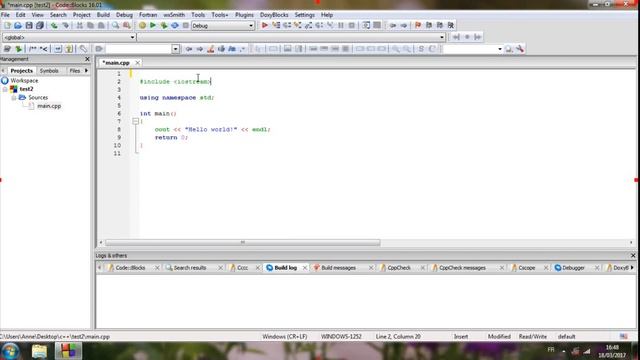Close the main.cpp editor tab
640x360 pixels.
pos(138,62)
